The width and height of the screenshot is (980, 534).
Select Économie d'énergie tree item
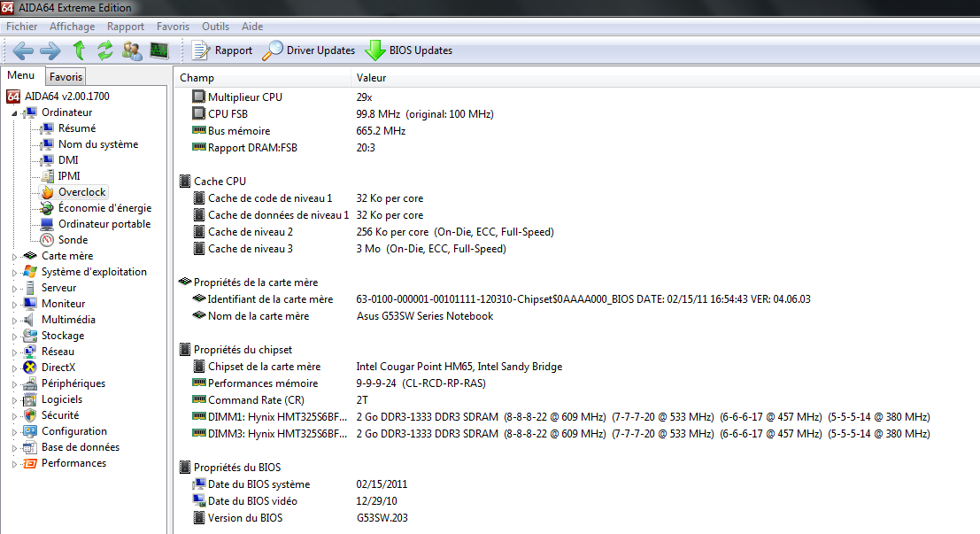click(104, 208)
